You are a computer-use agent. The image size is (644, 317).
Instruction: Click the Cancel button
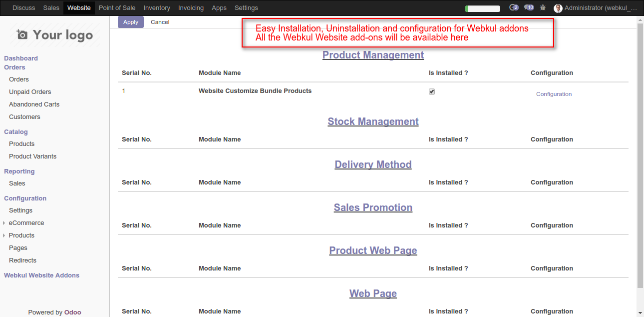pyautogui.click(x=160, y=22)
